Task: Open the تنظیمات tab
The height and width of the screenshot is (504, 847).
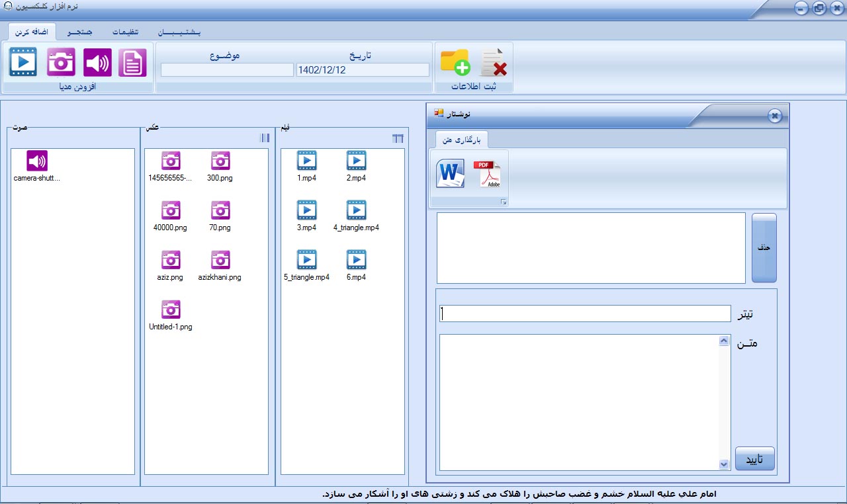Action: click(x=125, y=32)
